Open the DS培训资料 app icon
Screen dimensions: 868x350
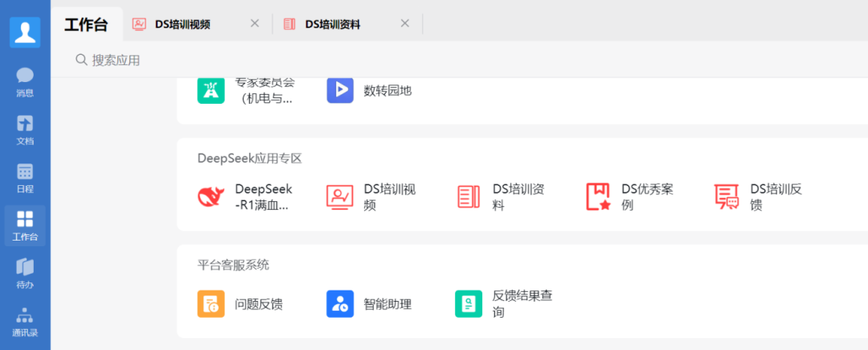469,197
